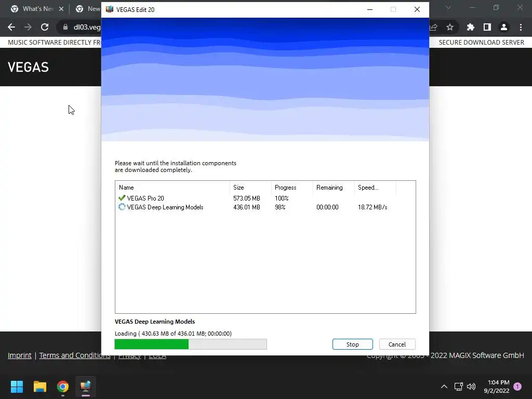
Task: Bookmark this page with the star icon
Action: point(450,27)
